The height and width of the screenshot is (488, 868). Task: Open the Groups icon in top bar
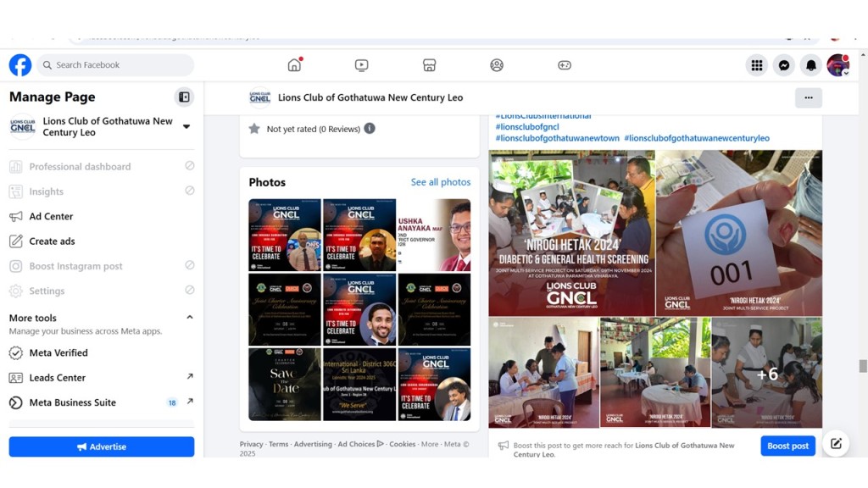[x=497, y=65]
